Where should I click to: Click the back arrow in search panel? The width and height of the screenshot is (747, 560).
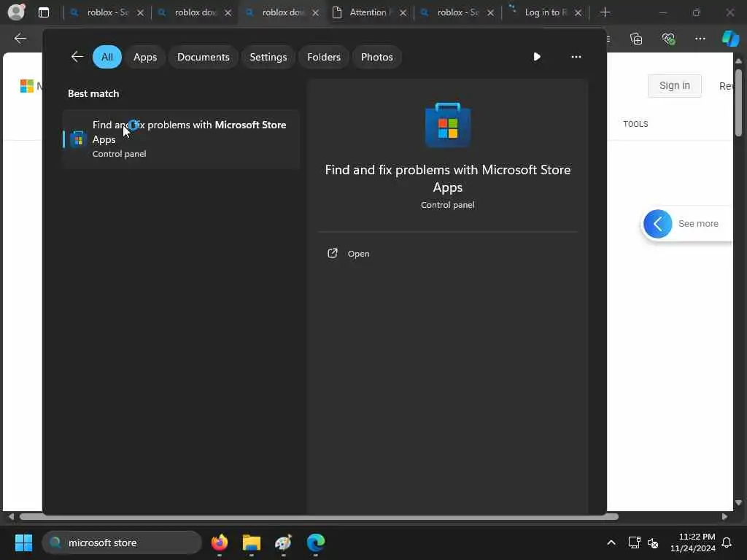[x=77, y=57]
